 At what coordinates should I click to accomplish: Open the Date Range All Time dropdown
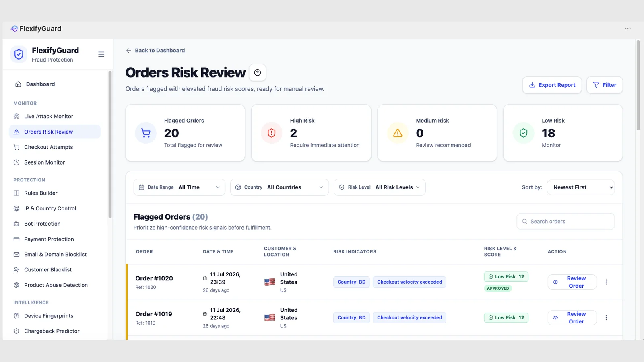(x=179, y=187)
